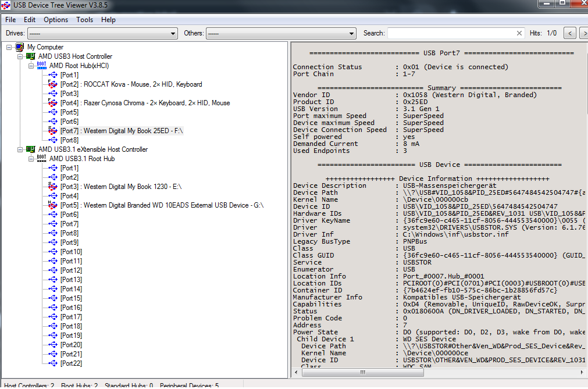Image resolution: width=588 pixels, height=389 pixels.
Task: Open the Options menu
Action: click(x=56, y=20)
